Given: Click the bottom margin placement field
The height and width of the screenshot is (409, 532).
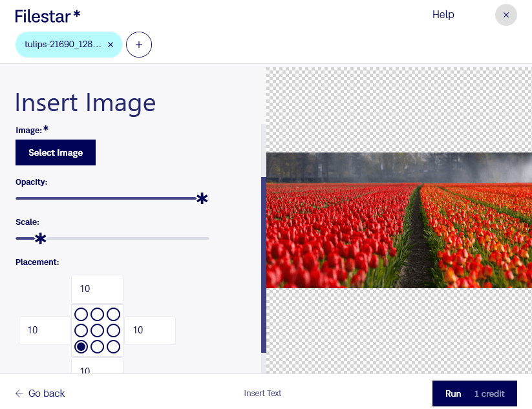Looking at the screenshot, I should click(97, 366).
